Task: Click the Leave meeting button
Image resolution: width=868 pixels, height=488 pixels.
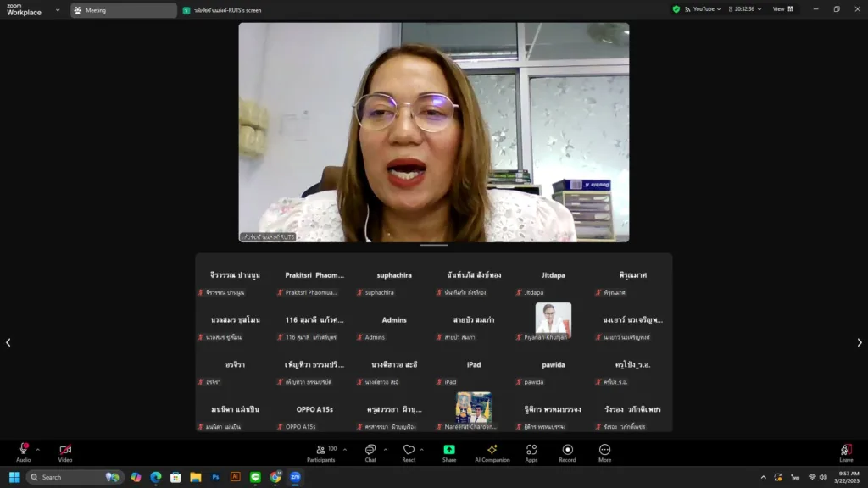Action: tap(845, 452)
